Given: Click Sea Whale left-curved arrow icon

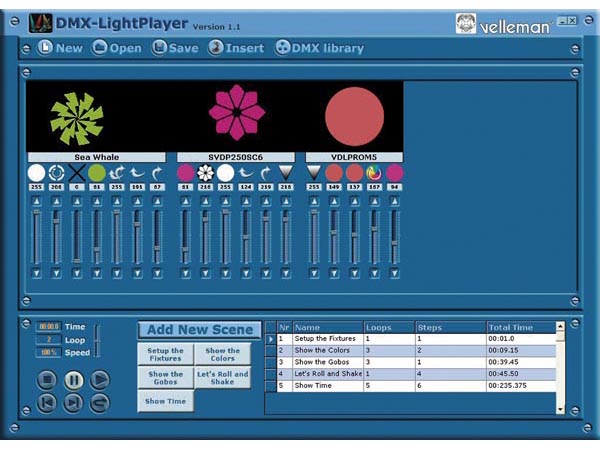Looking at the screenshot, I should [137, 173].
